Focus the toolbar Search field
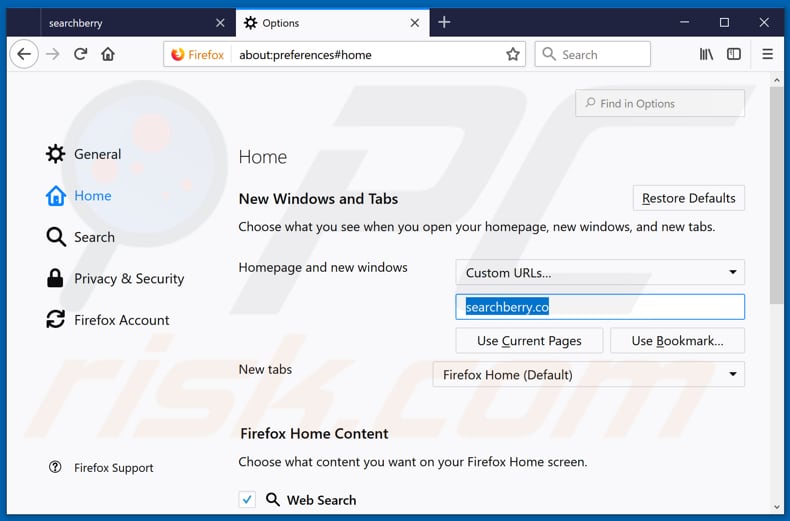 coord(592,54)
